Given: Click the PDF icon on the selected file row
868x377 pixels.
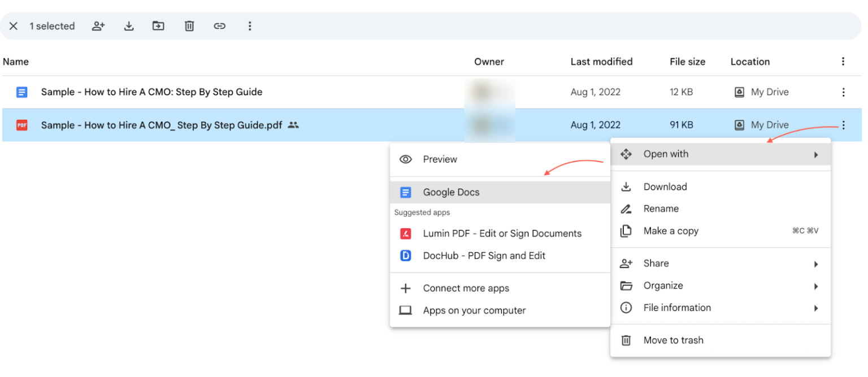Looking at the screenshot, I should coord(21,125).
